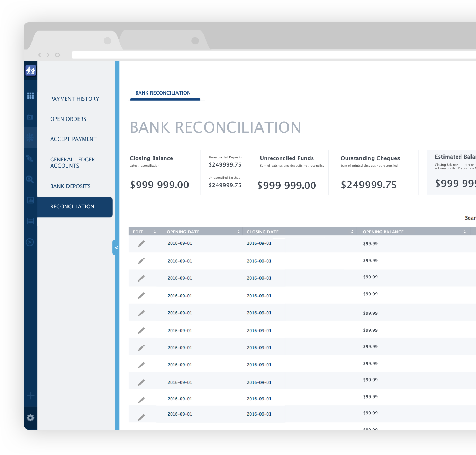
Task: Select the toolbox icon in the sidebar
Action: click(30, 117)
